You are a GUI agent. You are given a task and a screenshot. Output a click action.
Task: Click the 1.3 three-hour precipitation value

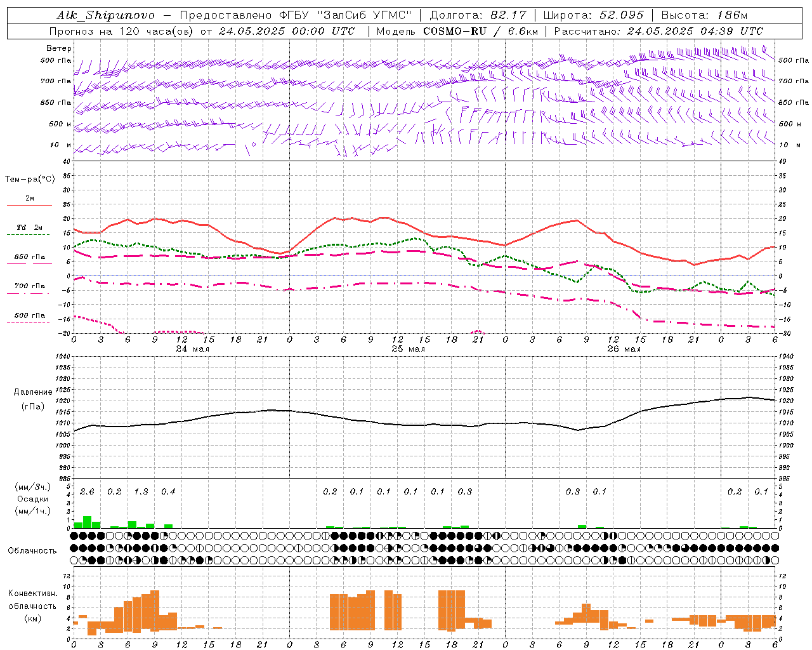[141, 492]
